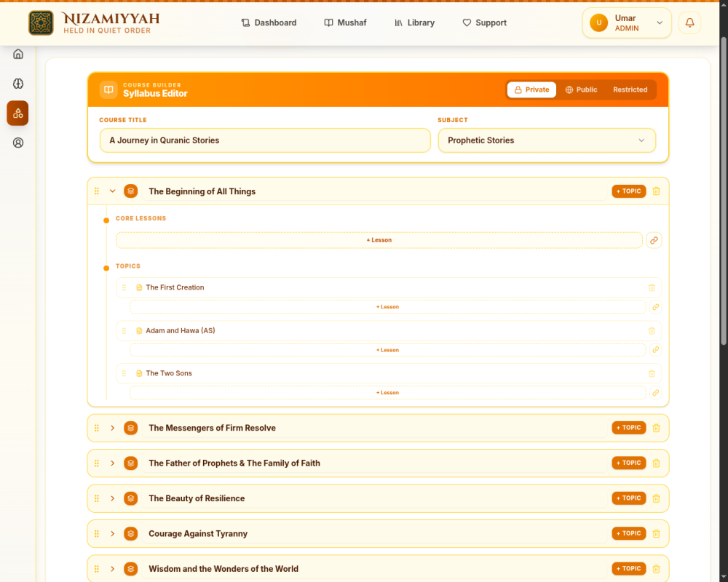Open the notifications bell
Viewport: 728px width, 582px height.
[689, 23]
